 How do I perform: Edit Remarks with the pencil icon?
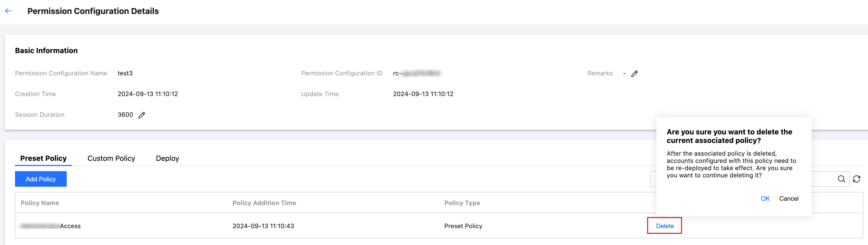tap(634, 74)
